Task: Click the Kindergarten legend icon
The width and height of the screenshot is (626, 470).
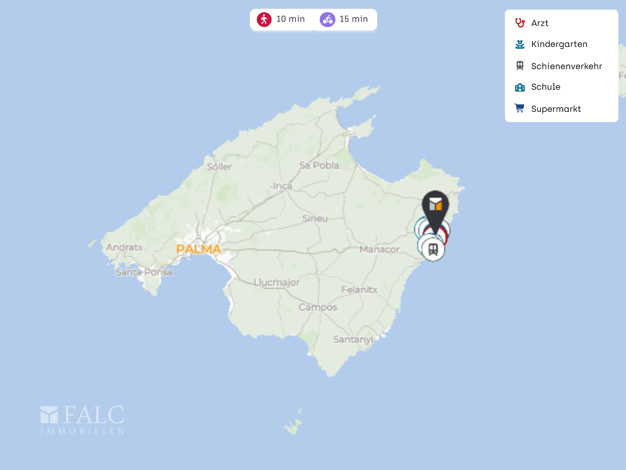Action: pos(519,44)
